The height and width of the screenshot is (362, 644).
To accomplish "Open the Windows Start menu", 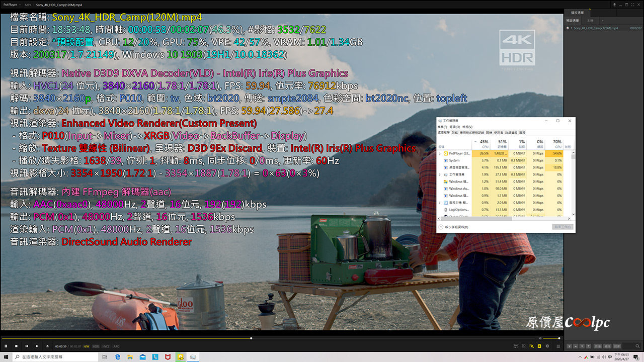I will point(6,357).
